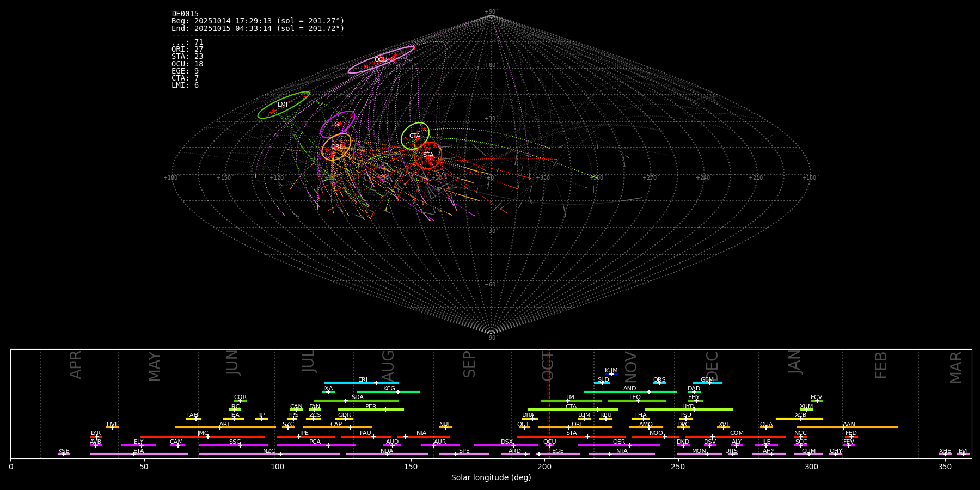This screenshot has height=490, width=980.
Task: Select the HYD shower bar in the timeline
Action: click(x=689, y=409)
